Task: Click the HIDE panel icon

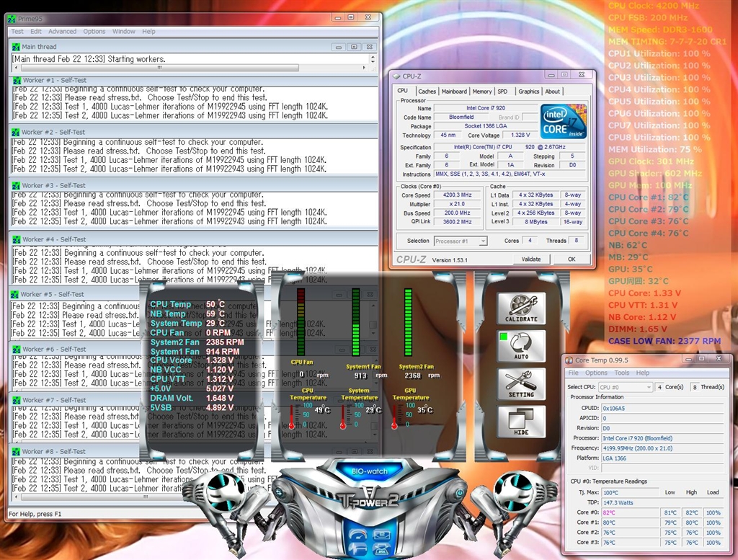Action: coord(521,421)
